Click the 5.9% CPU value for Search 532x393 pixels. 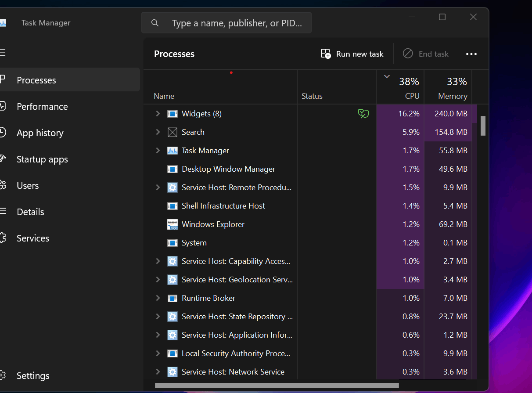coord(411,132)
